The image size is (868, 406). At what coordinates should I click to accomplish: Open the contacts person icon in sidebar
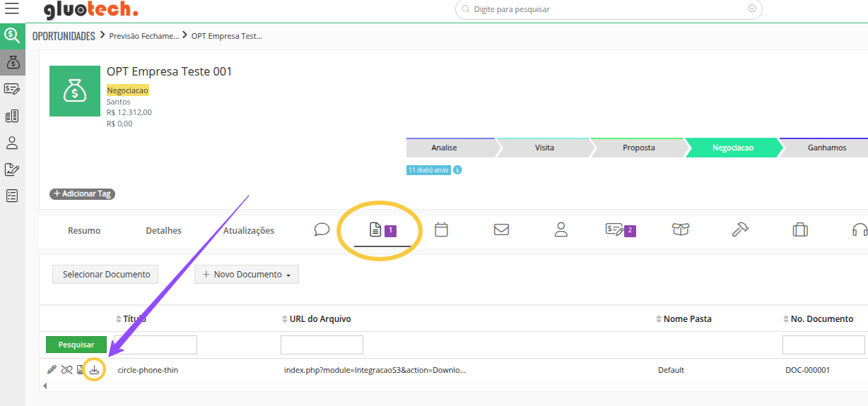click(x=12, y=143)
